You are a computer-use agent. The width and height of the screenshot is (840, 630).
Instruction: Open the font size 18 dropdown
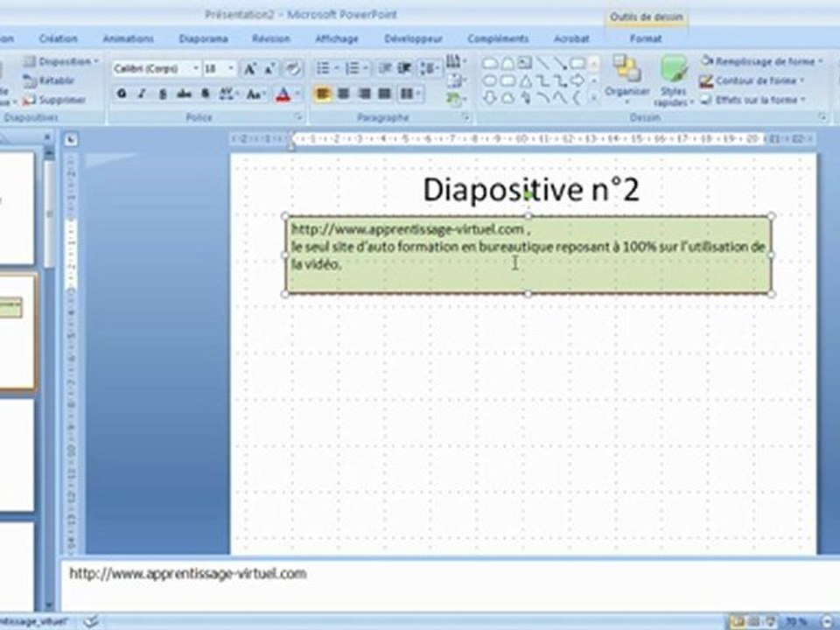pyautogui.click(x=231, y=68)
